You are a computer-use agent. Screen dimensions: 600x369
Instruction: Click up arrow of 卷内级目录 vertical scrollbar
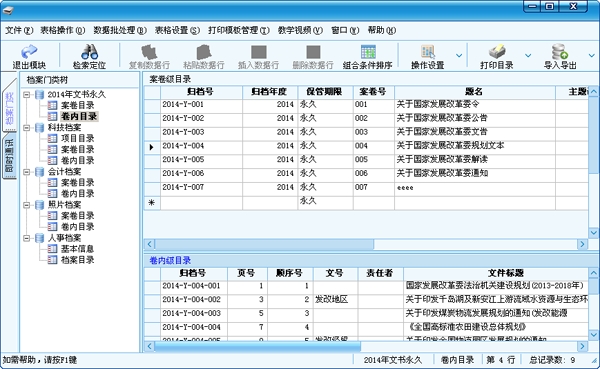point(594,273)
